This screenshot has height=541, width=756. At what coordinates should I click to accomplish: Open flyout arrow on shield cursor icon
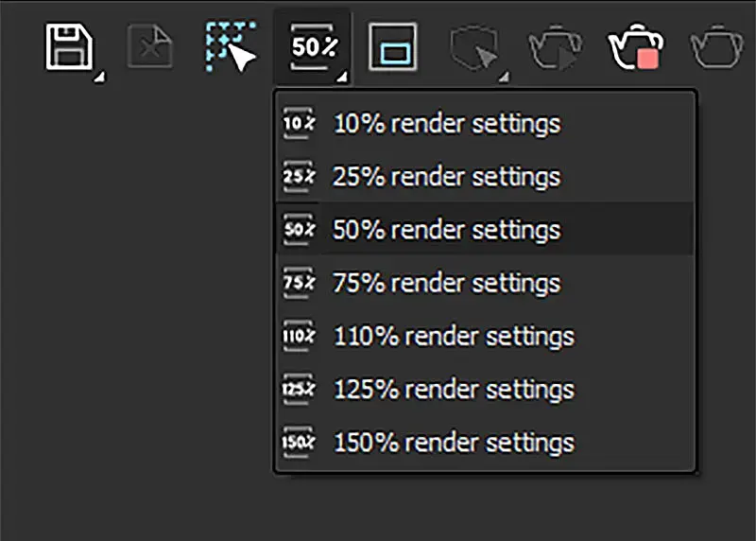point(504,76)
